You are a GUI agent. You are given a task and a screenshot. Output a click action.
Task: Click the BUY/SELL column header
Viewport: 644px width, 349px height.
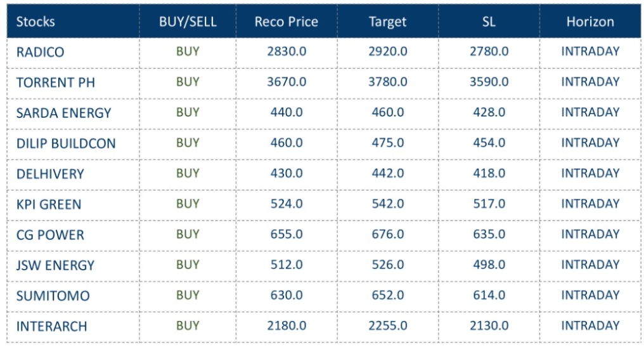click(x=188, y=22)
